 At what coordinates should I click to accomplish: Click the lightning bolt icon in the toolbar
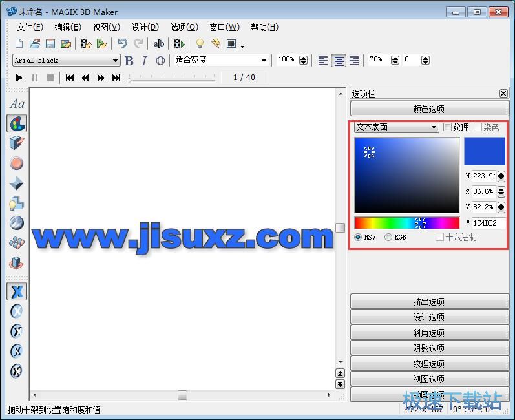pyautogui.click(x=216, y=44)
